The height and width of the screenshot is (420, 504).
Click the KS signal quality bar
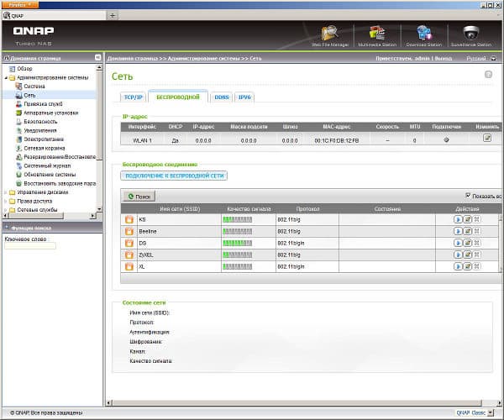(x=237, y=220)
